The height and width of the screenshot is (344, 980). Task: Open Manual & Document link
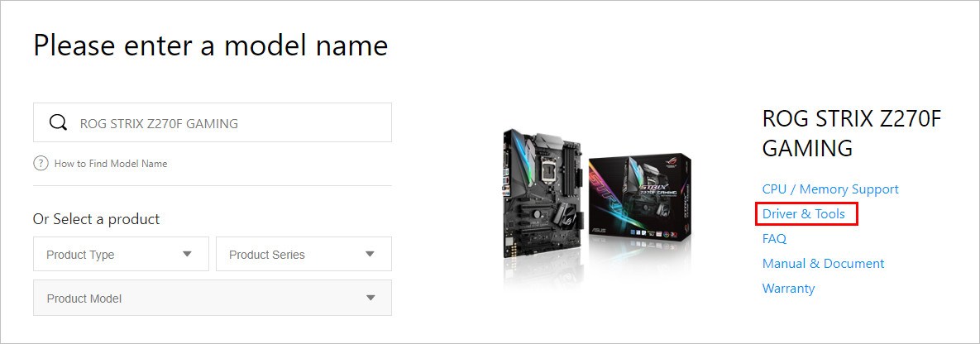(823, 263)
